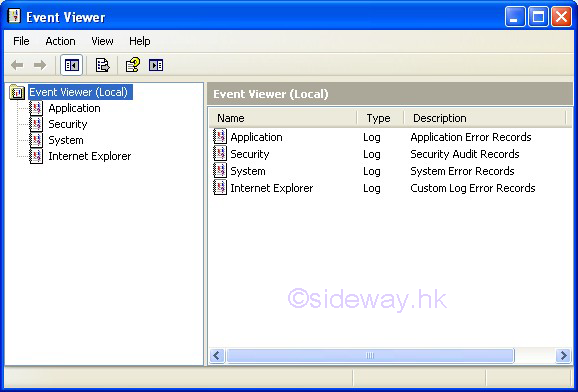The image size is (578, 392).
Task: Open Help via toolbar question-mark icon
Action: point(133,65)
